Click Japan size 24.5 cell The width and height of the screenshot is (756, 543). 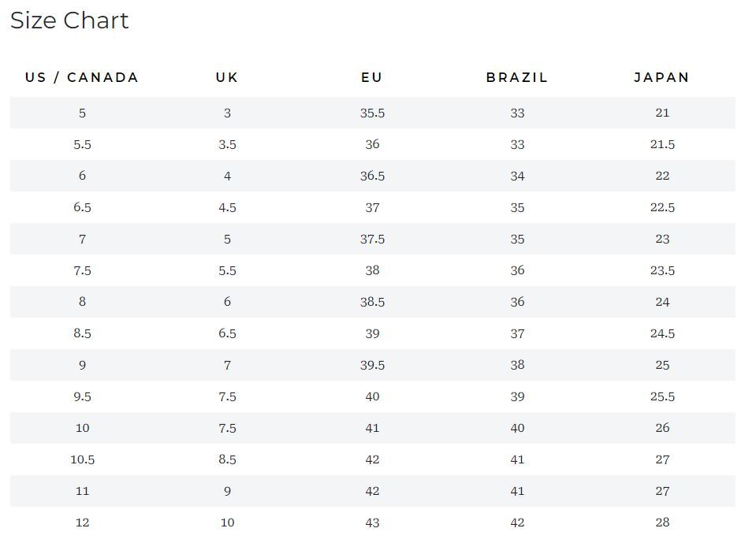click(662, 333)
